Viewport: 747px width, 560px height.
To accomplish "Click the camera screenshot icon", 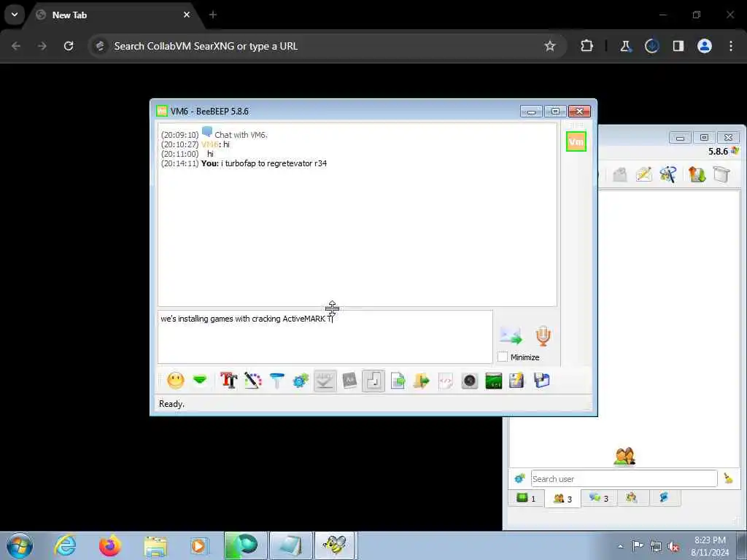I will [469, 381].
